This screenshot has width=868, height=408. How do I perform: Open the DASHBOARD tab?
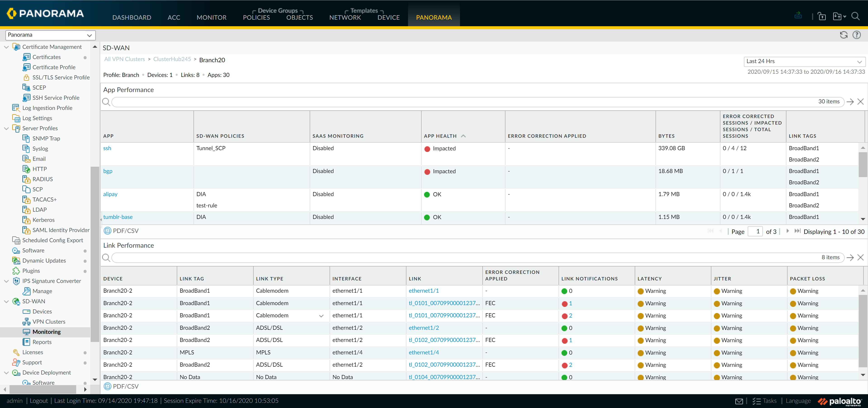tap(131, 17)
